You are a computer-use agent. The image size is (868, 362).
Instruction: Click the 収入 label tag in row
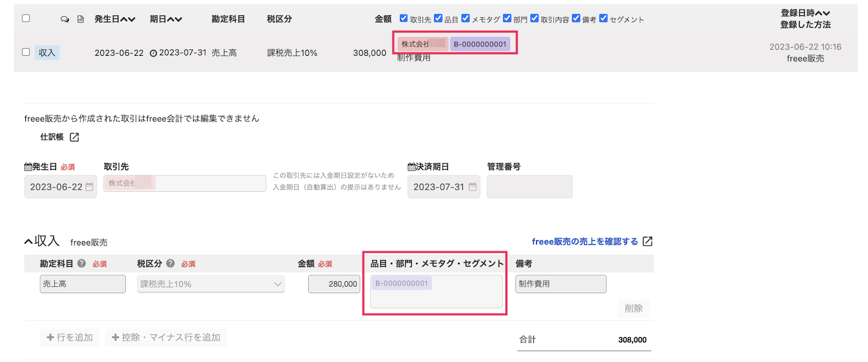pyautogui.click(x=47, y=53)
